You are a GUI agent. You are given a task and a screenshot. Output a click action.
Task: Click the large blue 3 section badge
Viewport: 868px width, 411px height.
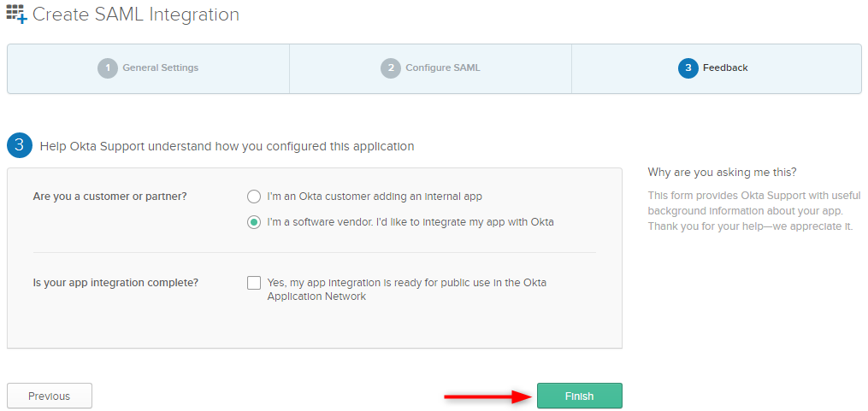click(x=20, y=146)
